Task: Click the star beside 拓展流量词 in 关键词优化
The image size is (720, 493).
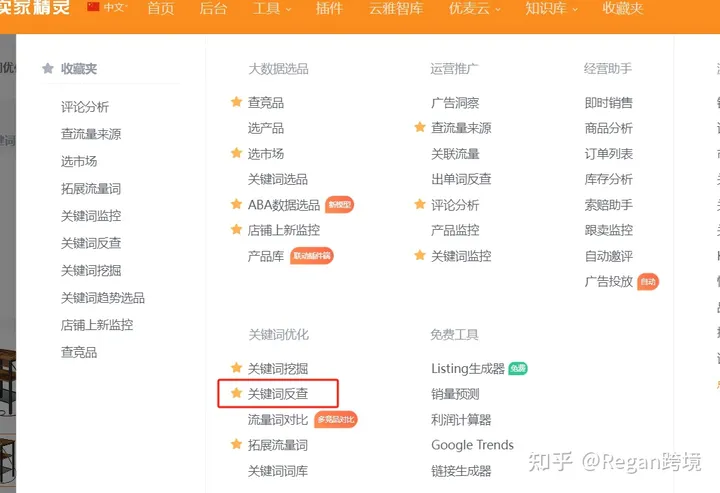Action: click(236, 444)
